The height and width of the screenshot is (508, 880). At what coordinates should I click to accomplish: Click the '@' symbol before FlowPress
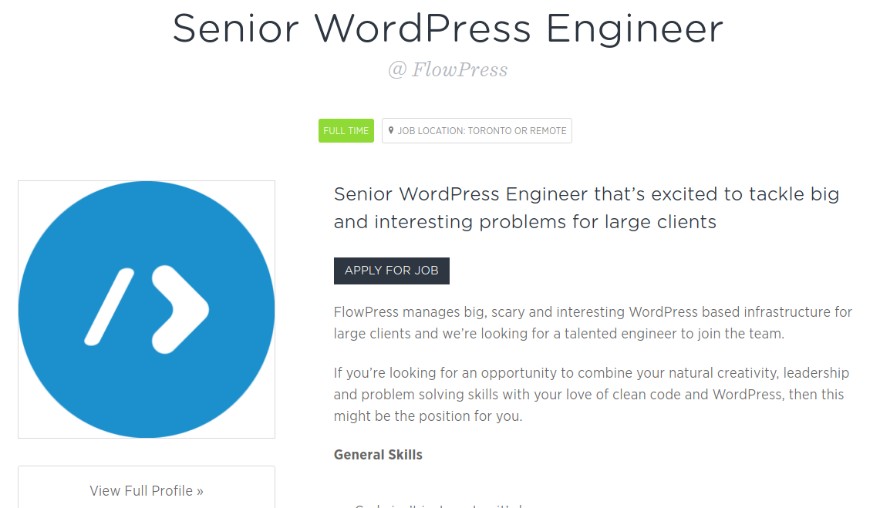[x=397, y=70]
